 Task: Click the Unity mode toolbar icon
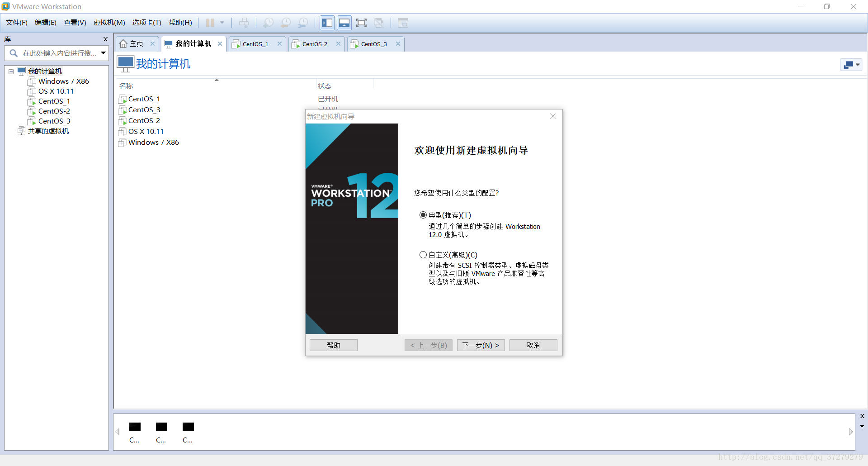(379, 23)
